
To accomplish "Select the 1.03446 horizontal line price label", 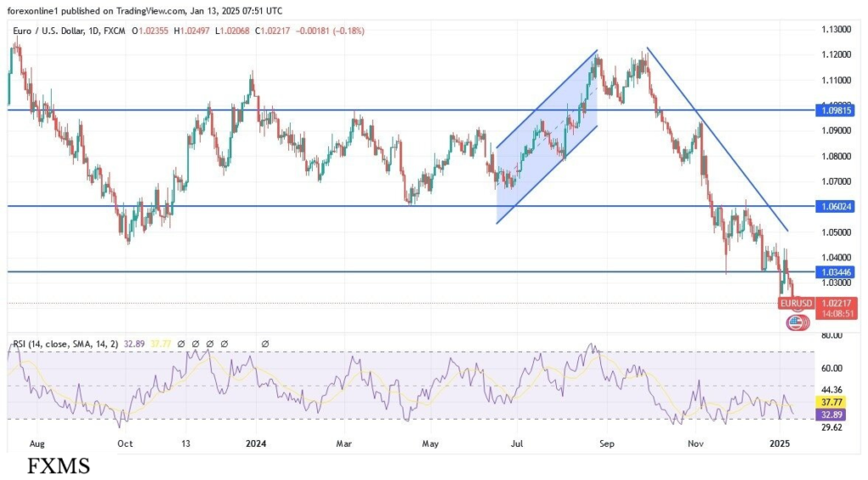I will tap(836, 272).
